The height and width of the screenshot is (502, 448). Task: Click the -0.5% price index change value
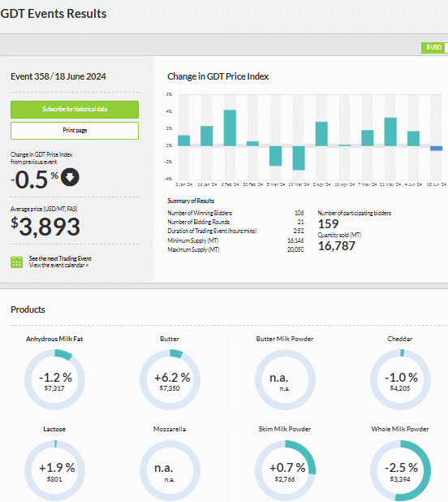pyautogui.click(x=35, y=180)
